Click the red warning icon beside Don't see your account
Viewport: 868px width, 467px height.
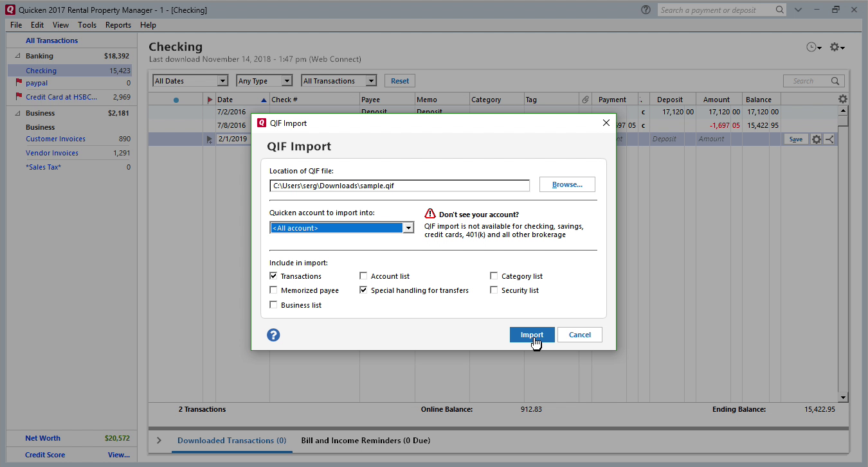430,214
